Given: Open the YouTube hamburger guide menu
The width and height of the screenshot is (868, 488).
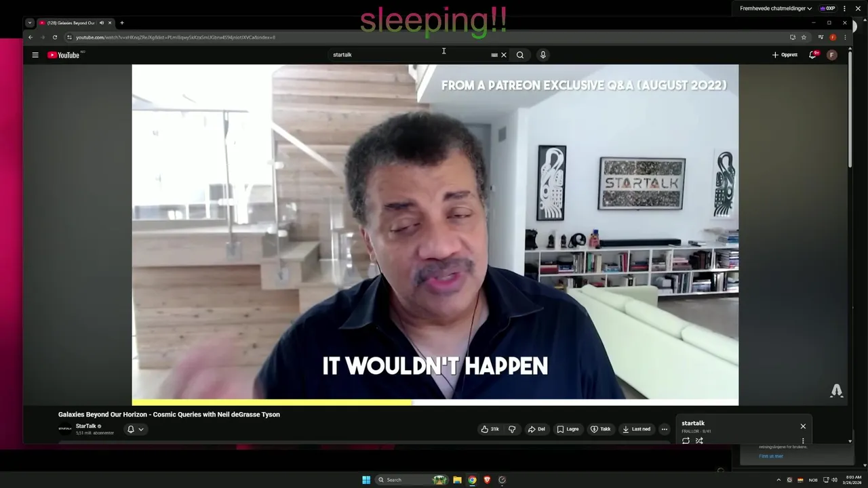Looking at the screenshot, I should (35, 55).
